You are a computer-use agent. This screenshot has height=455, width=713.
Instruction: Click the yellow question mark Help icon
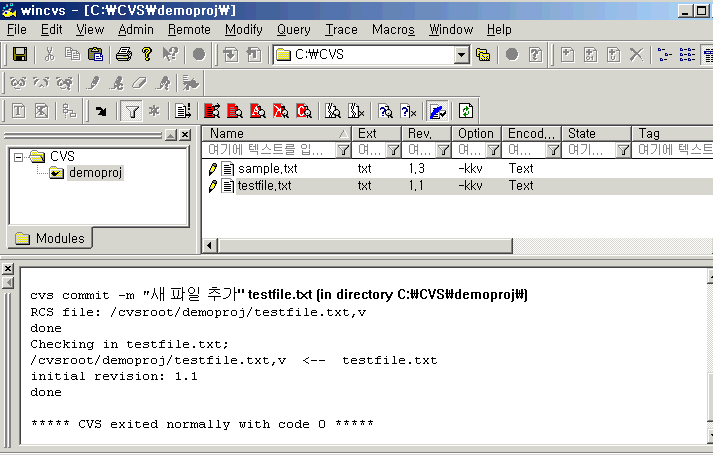coord(146,54)
